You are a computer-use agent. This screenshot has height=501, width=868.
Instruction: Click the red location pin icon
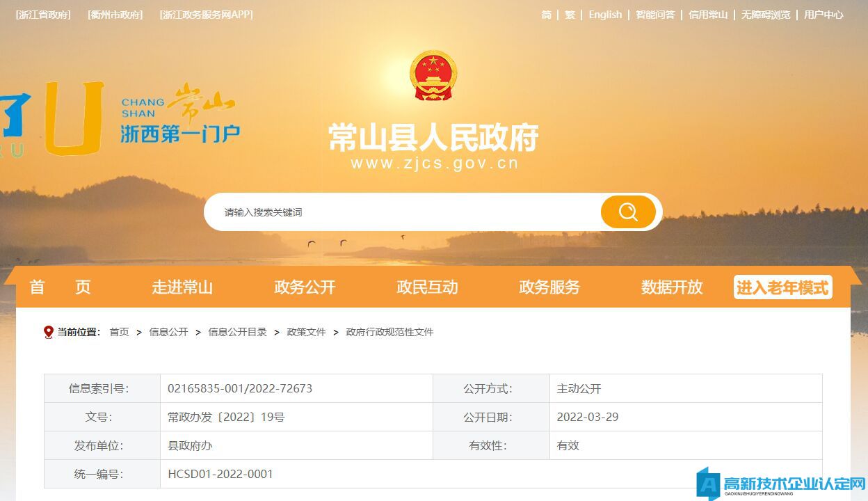tap(48, 333)
